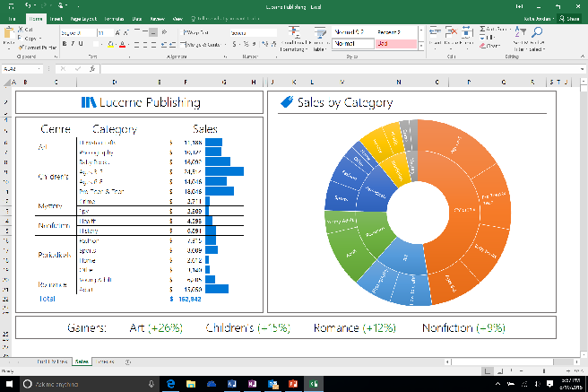The image size is (588, 392).
Task: Open the font size dropdown
Action: 113,33
